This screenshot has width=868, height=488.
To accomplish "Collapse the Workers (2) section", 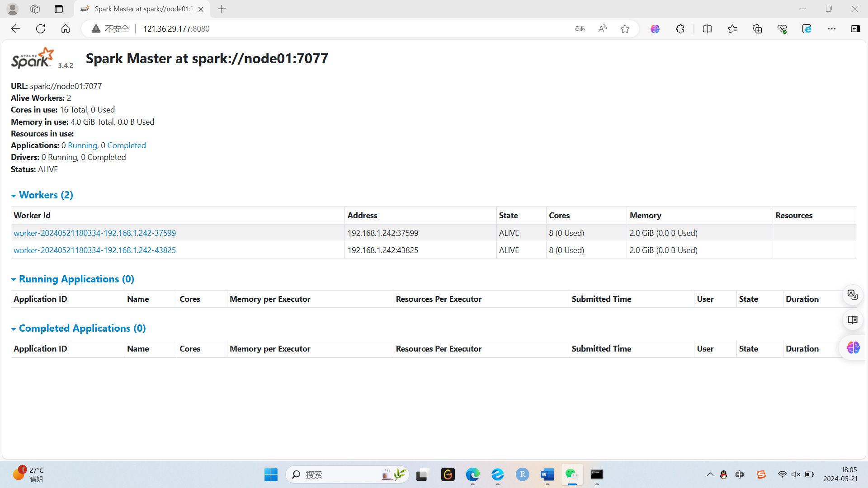I will [x=42, y=195].
